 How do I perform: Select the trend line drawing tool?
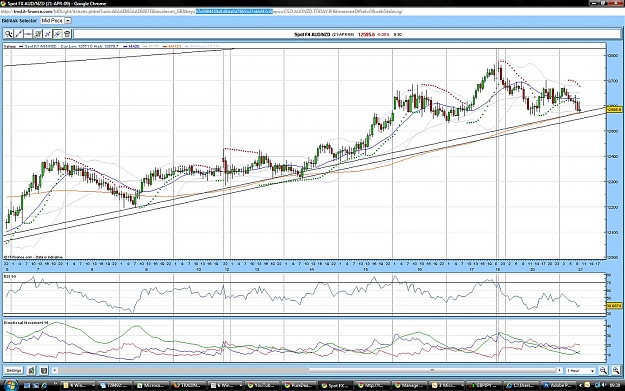point(18,34)
